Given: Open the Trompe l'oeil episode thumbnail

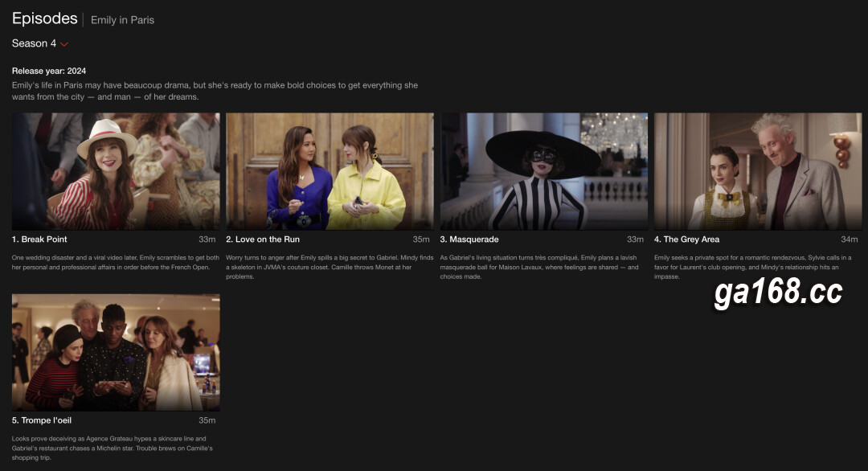Looking at the screenshot, I should click(x=116, y=353).
